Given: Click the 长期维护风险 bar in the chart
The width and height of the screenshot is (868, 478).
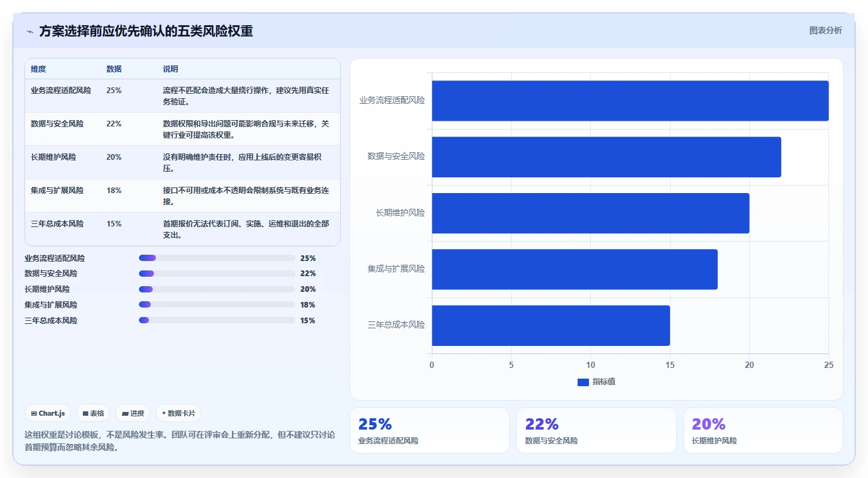Looking at the screenshot, I should [590, 213].
